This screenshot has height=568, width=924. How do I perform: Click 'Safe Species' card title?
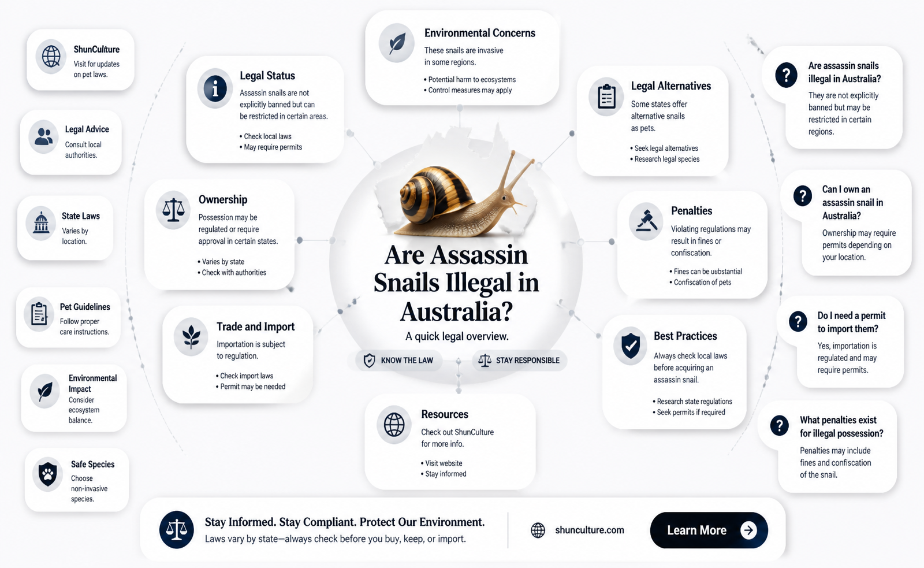(93, 465)
